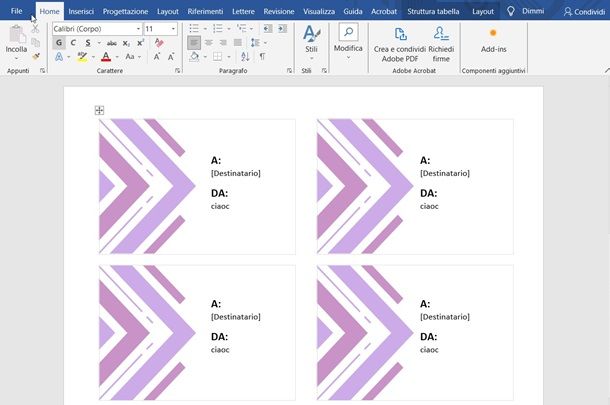The image size is (610, 405).
Task: Toggle underline S formatting
Action: coord(88,43)
